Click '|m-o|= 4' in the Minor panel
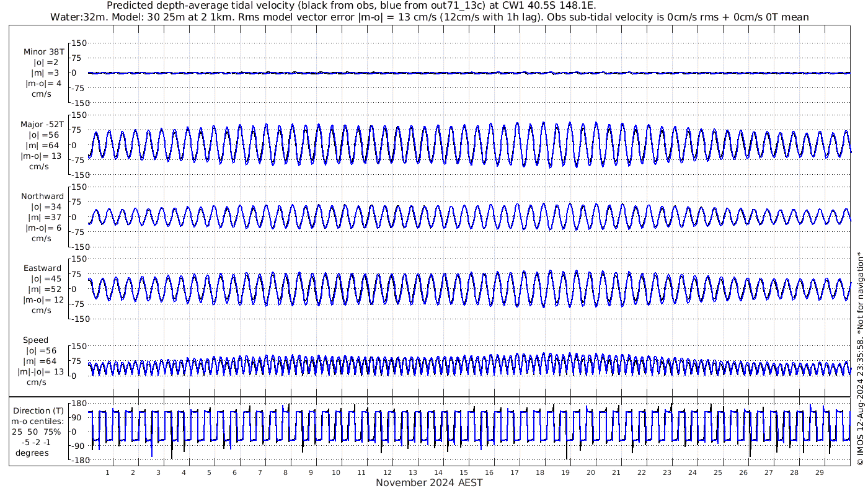The height and width of the screenshot is (496, 868). pos(43,84)
